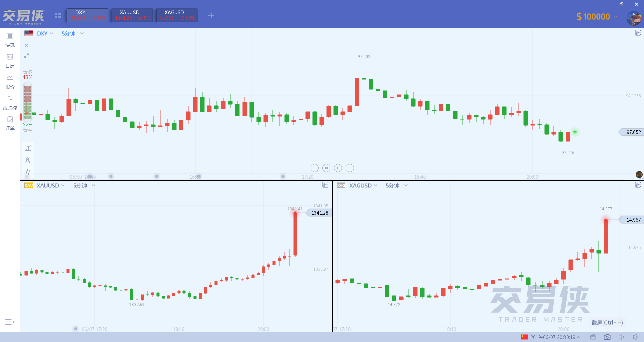Viewport: 644px width, 342px height.
Task: Open the 订单 orders panel
Action: (10, 123)
